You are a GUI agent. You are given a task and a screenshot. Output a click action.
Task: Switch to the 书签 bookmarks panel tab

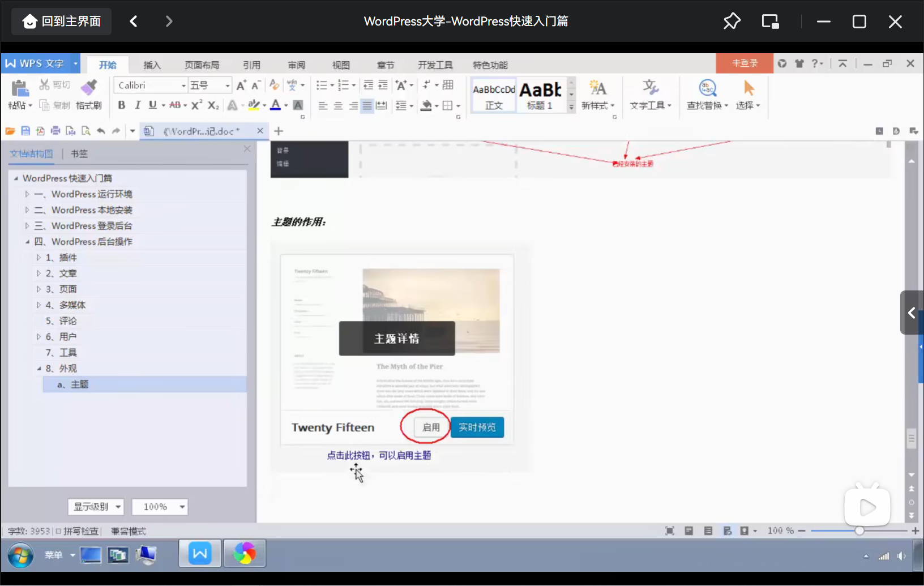79,153
